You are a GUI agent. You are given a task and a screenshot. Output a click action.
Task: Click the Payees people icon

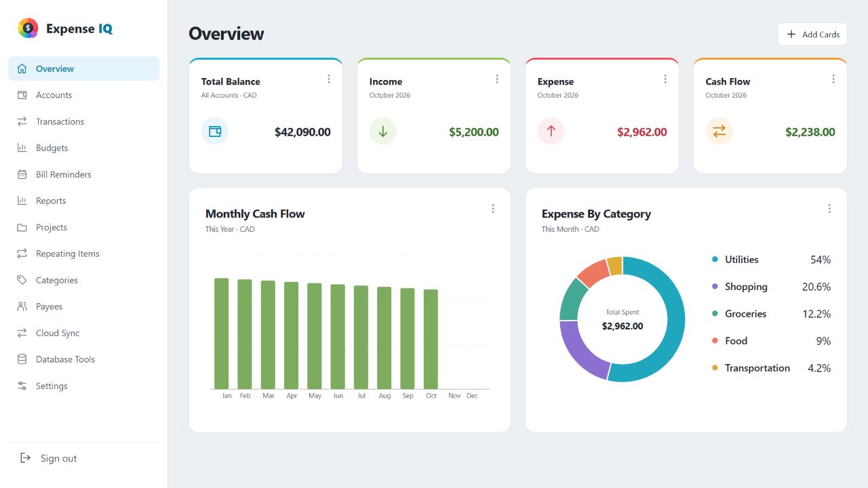point(22,306)
